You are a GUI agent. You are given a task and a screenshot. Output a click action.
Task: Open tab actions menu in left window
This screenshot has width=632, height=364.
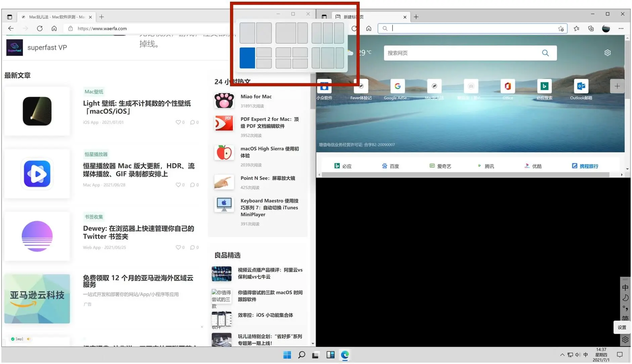click(9, 17)
